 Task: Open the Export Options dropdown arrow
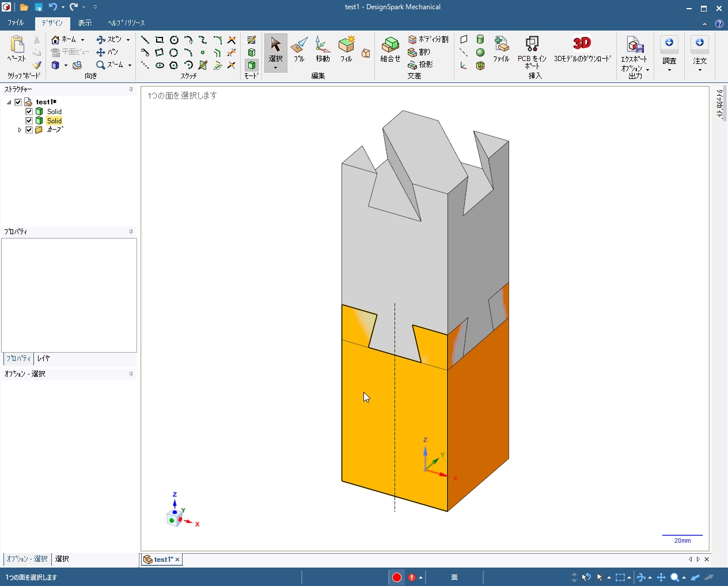[647, 70]
